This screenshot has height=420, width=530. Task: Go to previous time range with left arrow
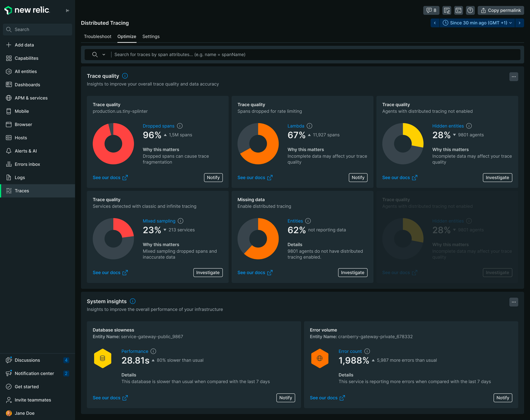[x=435, y=23]
